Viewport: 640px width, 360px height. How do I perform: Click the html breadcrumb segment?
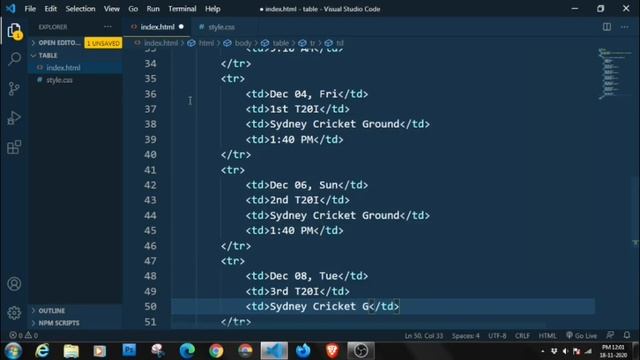coord(207,43)
